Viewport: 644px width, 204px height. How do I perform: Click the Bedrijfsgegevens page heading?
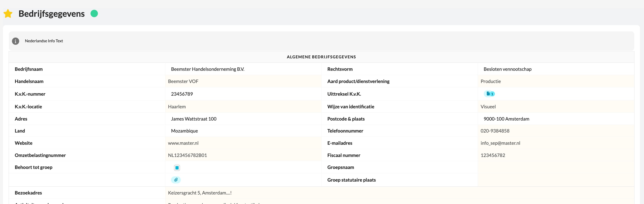tap(51, 14)
